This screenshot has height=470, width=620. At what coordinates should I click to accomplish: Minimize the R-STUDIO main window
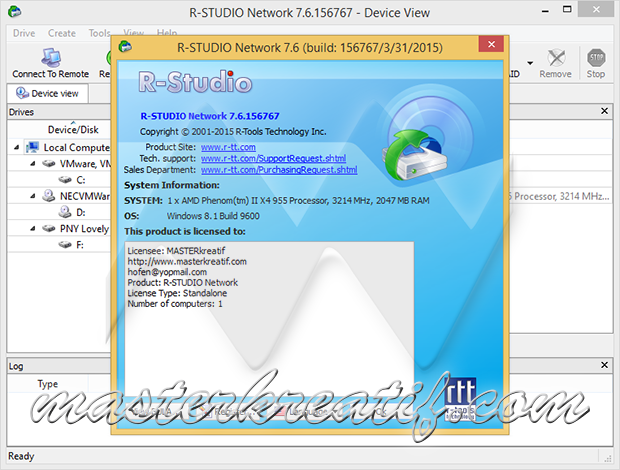point(545,11)
